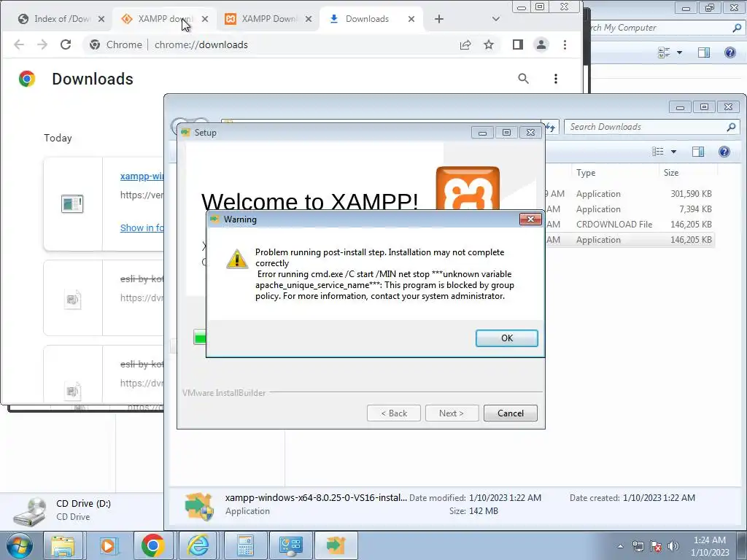Screen dimensions: 747x560
Task: Click the view icon in My Computer window
Action: click(x=664, y=52)
